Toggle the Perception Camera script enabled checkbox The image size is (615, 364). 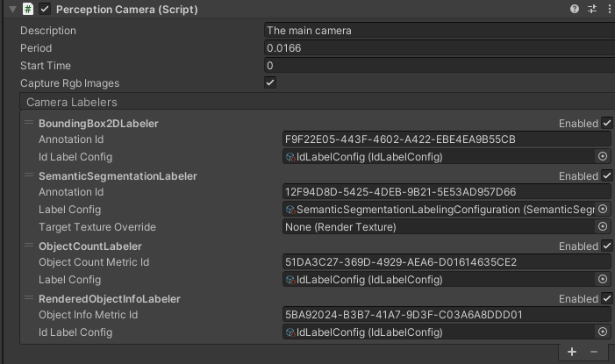point(45,9)
